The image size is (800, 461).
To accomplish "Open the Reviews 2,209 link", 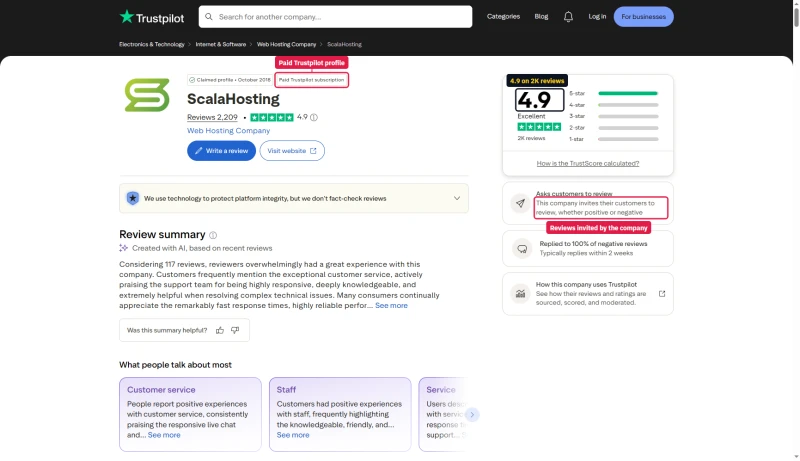I will tap(212, 117).
